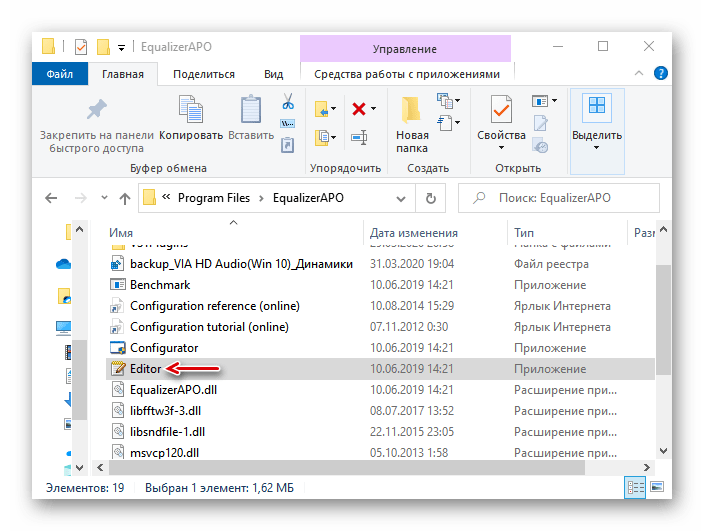The image size is (704, 531).
Task: Open the Quick Access Toolbar customize dropdown
Action: [121, 48]
